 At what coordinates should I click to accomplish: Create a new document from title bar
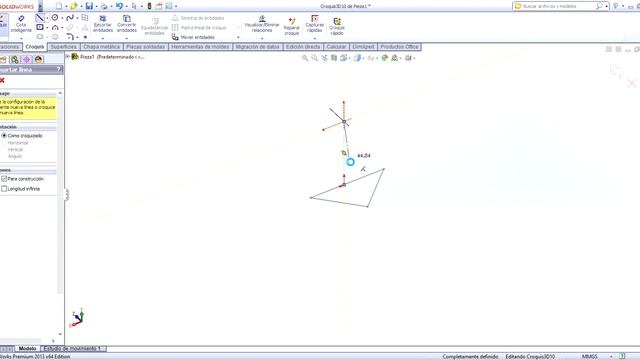click(x=59, y=6)
